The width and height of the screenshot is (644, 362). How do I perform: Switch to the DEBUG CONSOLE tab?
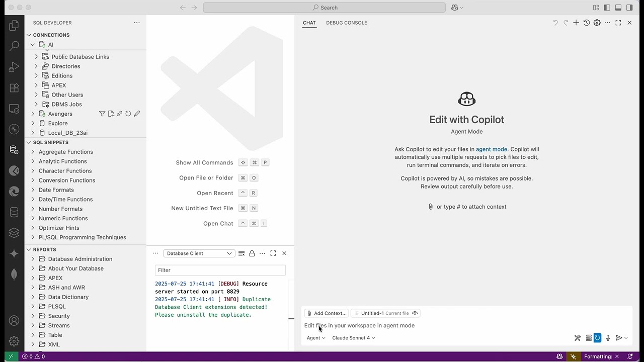click(x=347, y=23)
